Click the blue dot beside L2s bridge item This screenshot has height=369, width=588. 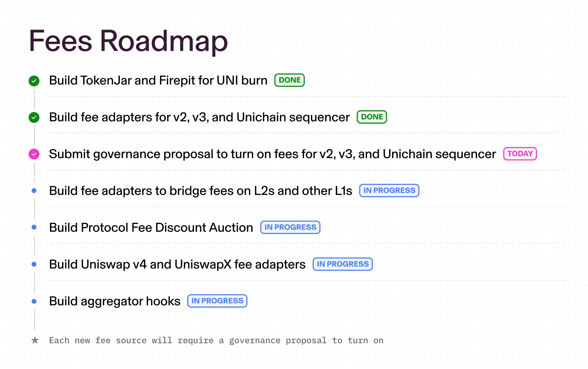[34, 191]
